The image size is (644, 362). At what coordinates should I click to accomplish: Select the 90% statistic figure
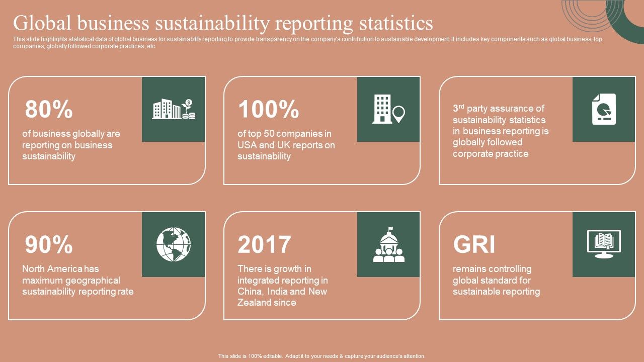click(x=49, y=244)
